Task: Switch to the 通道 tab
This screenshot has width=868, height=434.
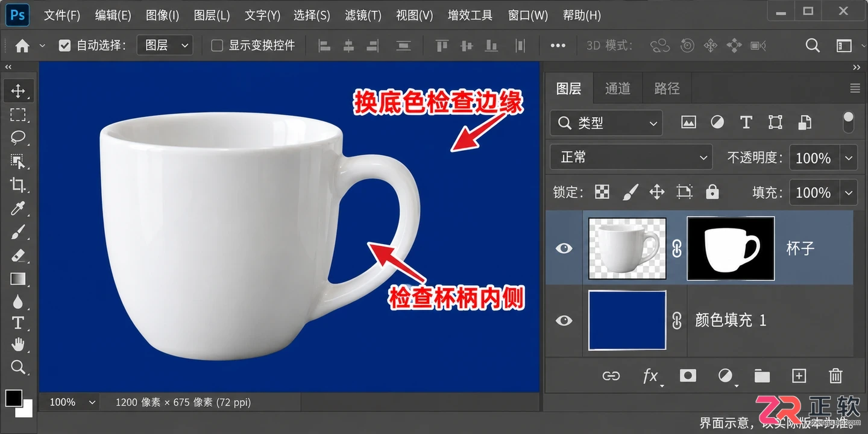Action: click(x=617, y=89)
